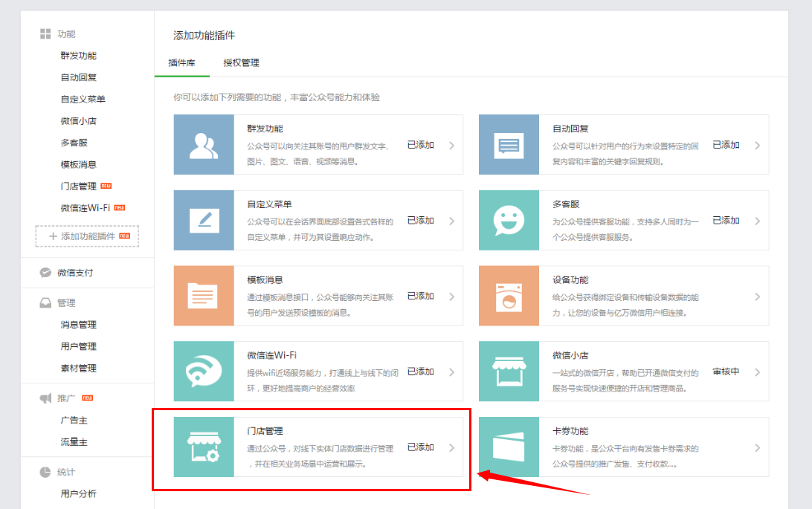Expand the 模板消息 card chevron arrow
Image resolution: width=812 pixels, height=509 pixels.
(x=451, y=296)
